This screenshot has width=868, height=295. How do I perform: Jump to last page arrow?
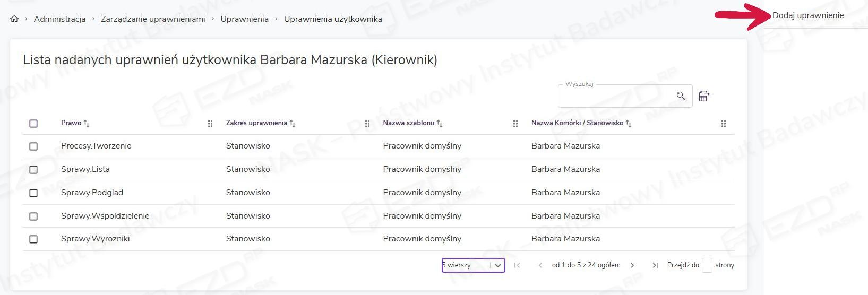coord(655,265)
